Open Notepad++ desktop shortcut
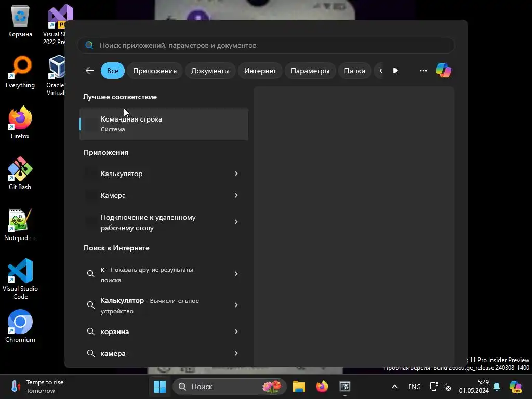The height and width of the screenshot is (399, 532). click(20, 224)
